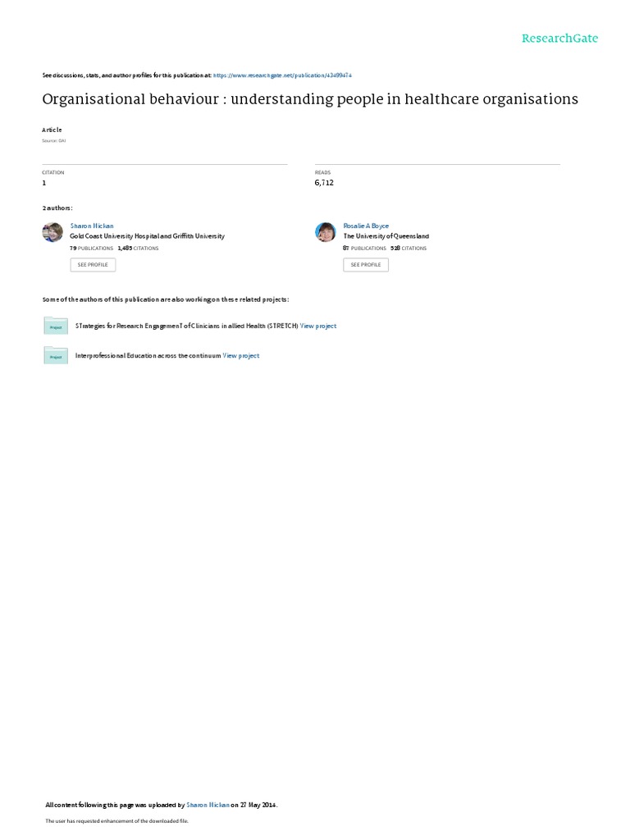Click See Profile button under Sharon Mickan
630x840 pixels.
coord(93,265)
